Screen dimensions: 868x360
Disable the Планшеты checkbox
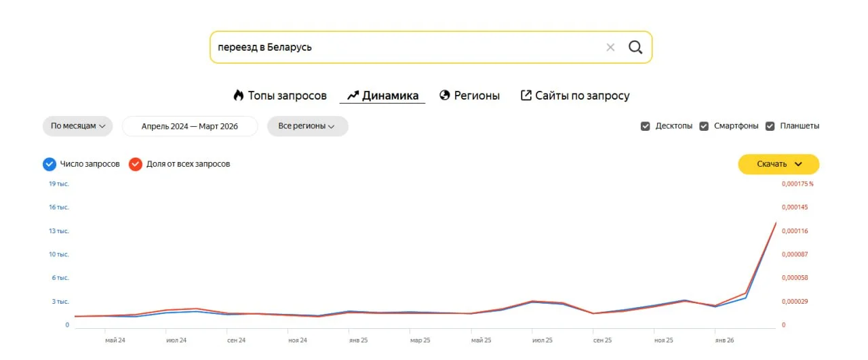coord(770,126)
